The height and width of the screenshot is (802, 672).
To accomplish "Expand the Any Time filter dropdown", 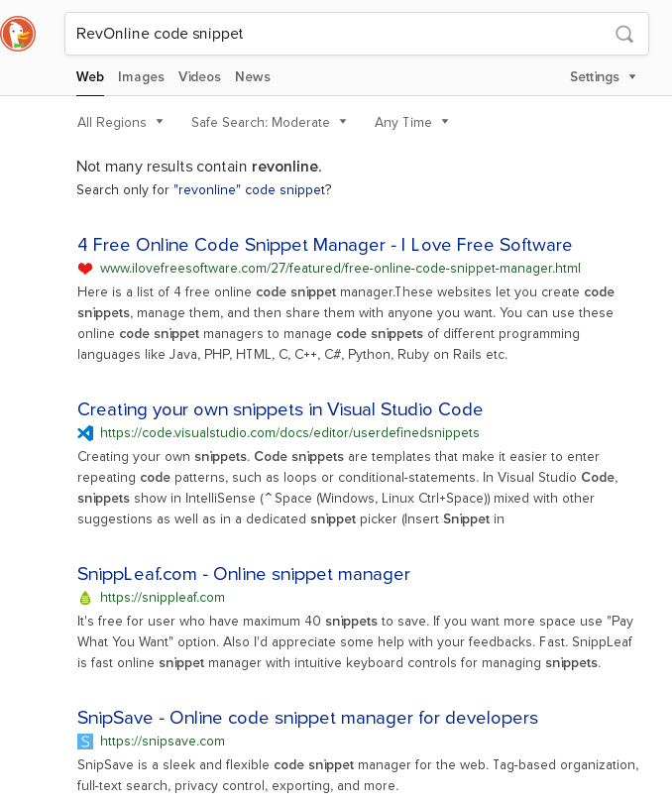I will (411, 123).
